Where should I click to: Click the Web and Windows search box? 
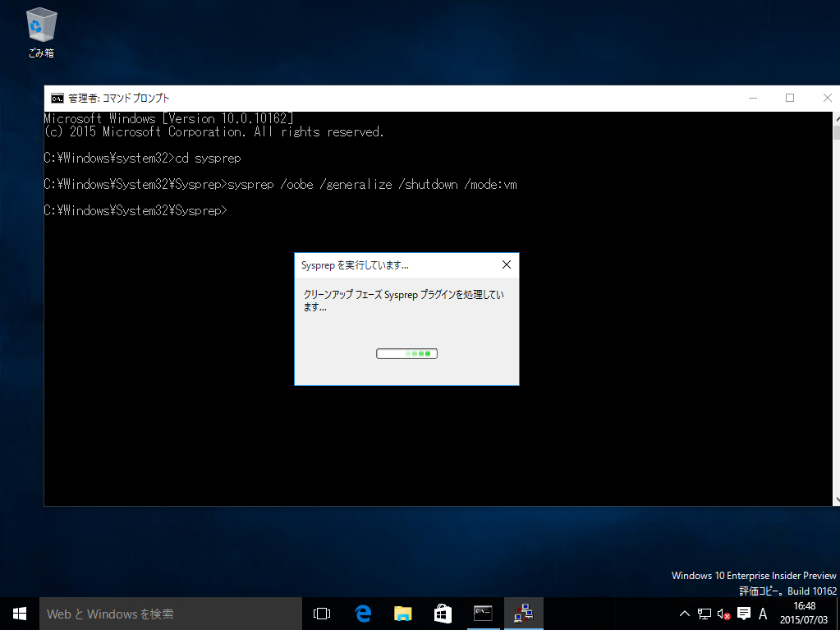pyautogui.click(x=170, y=614)
